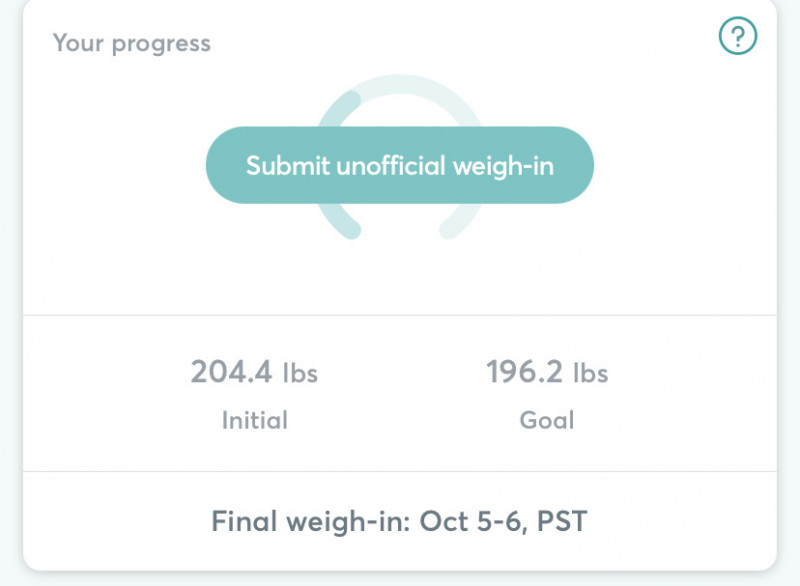Click the Final weigh-in label text
The image size is (800, 586).
click(311, 521)
